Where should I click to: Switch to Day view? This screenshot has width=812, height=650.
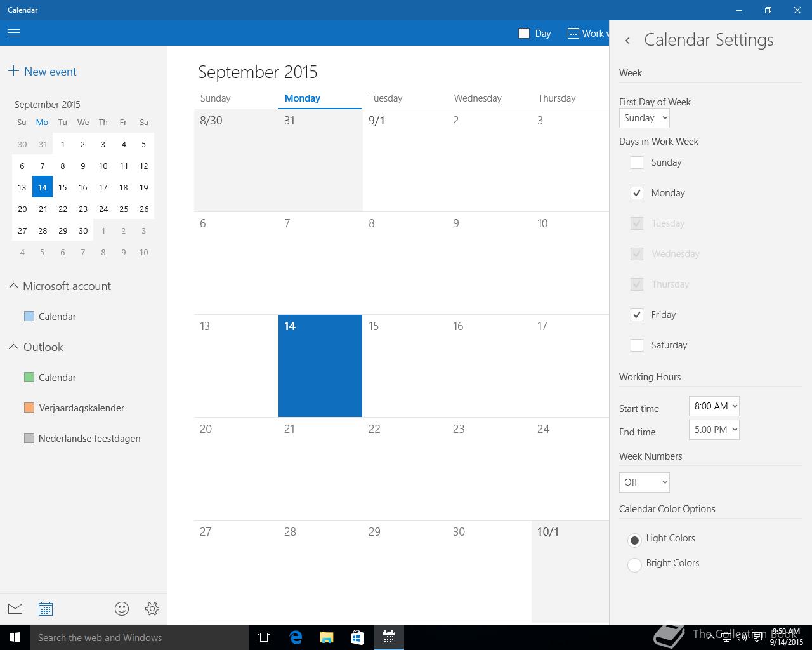point(535,33)
